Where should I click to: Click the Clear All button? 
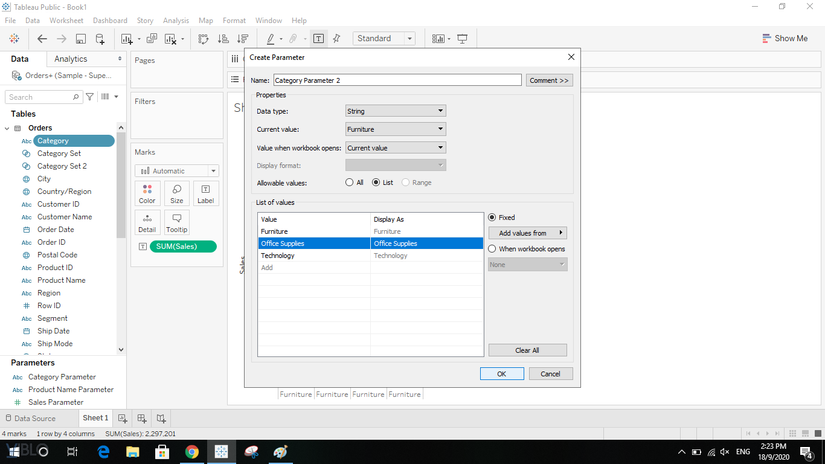click(x=527, y=350)
